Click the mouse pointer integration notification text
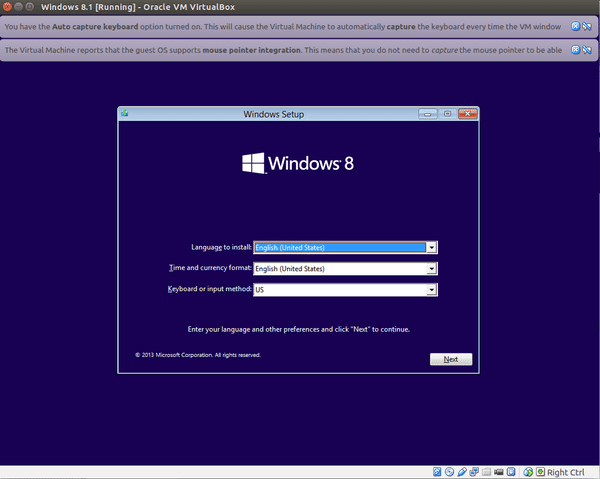Viewport: 600px width, 479px height. coord(283,50)
